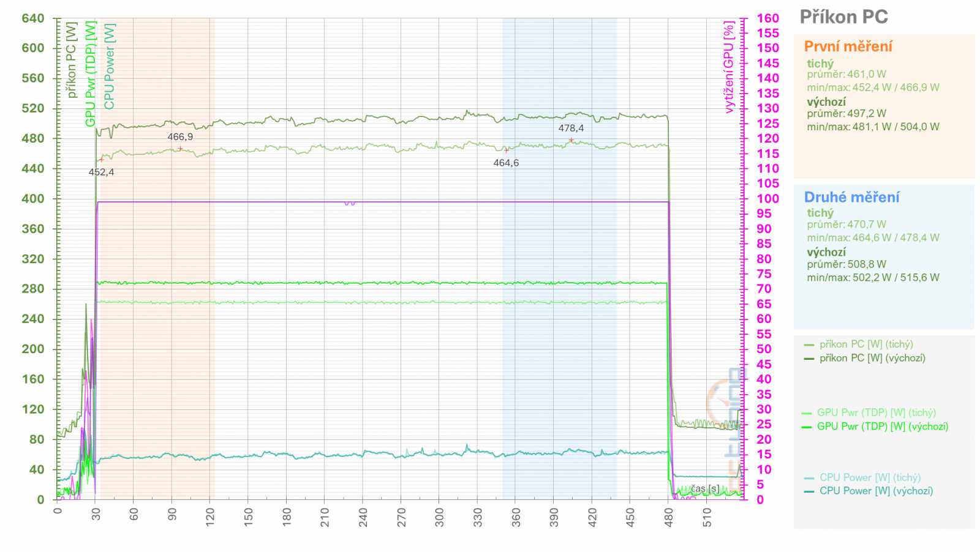Click výchozí min/max 481,1 W / 504,0 W
The width and height of the screenshot is (980, 552).
pos(873,127)
